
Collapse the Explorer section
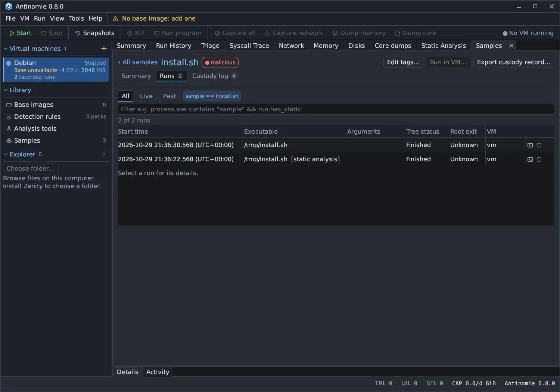pos(6,154)
